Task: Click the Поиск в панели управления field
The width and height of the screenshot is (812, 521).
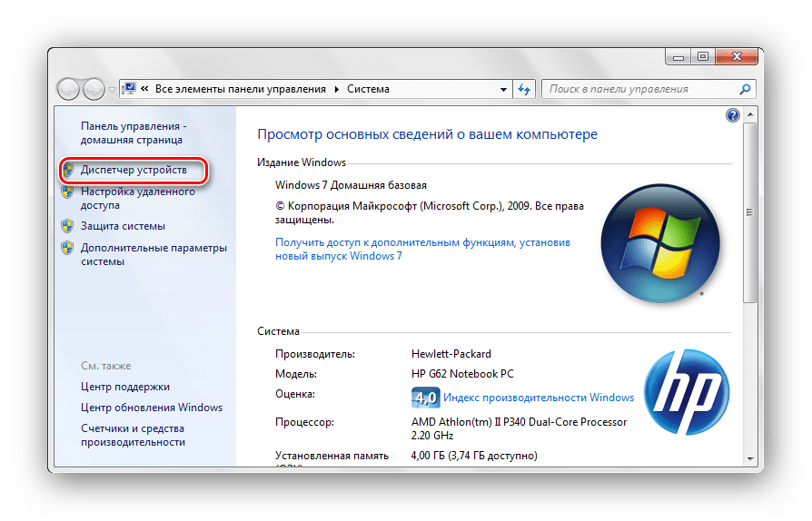Action: [640, 89]
